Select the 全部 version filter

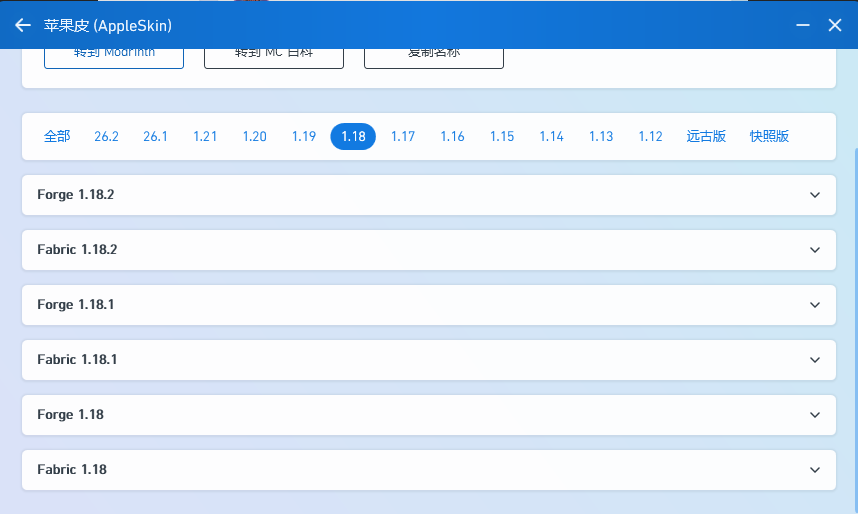click(x=57, y=136)
